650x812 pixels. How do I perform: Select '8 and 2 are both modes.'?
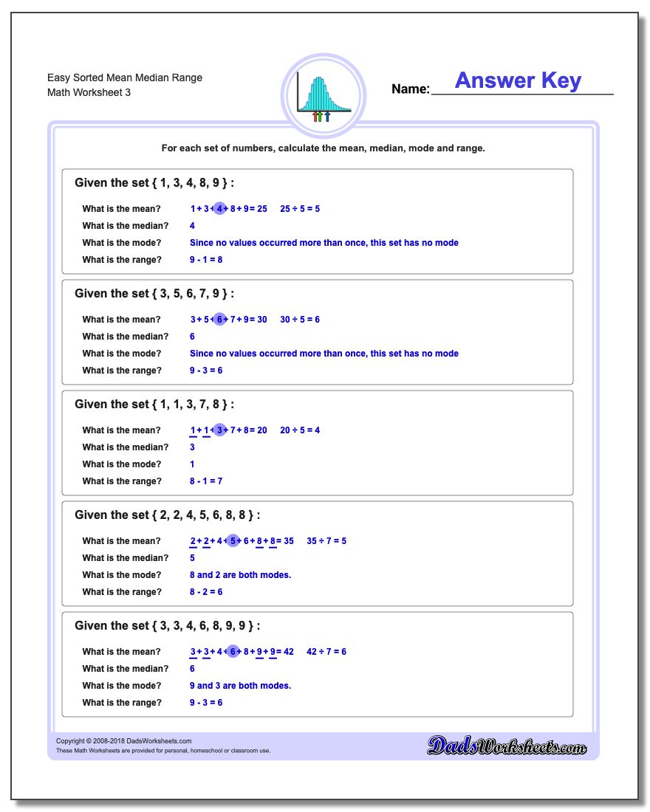(241, 575)
